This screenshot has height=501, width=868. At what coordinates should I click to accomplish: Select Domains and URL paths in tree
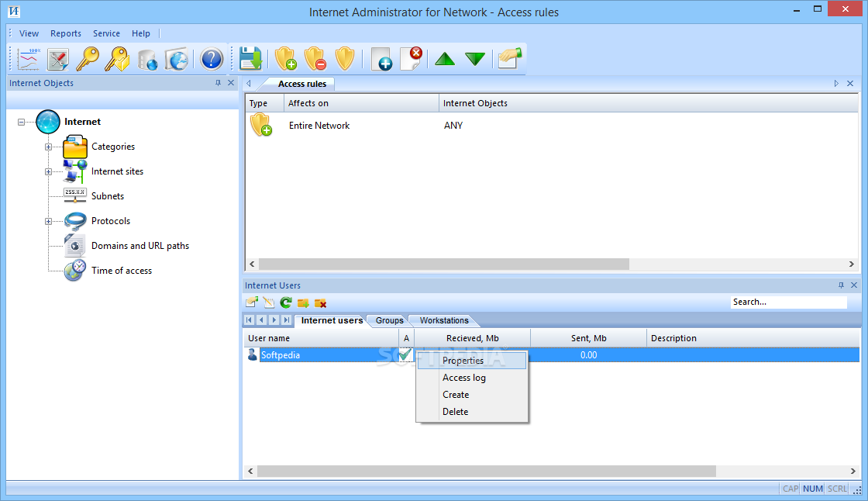pos(140,246)
